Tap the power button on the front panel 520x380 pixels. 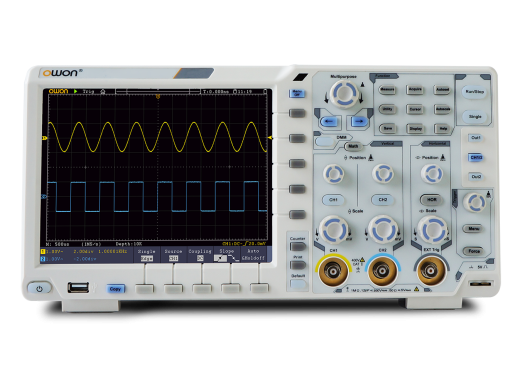click(x=40, y=288)
